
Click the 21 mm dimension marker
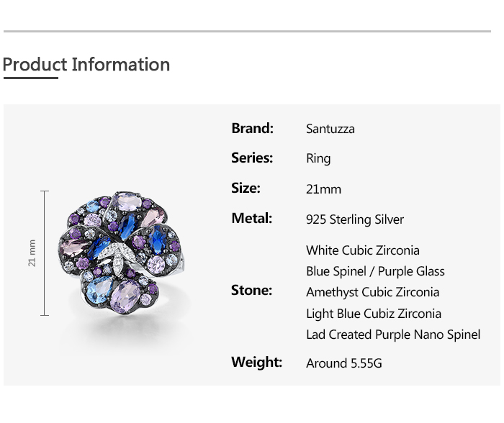(x=32, y=253)
